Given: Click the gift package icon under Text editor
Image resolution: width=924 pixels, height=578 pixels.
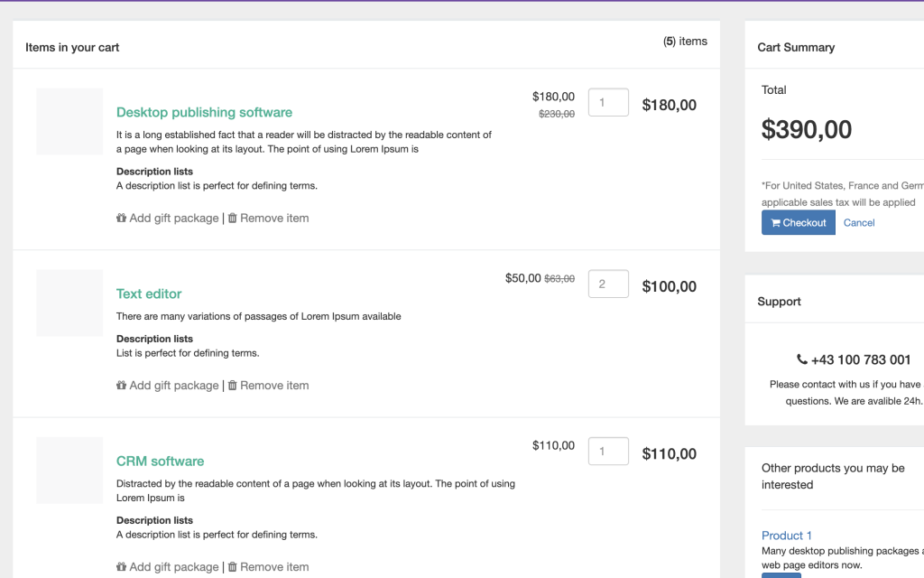Looking at the screenshot, I should coord(121,385).
